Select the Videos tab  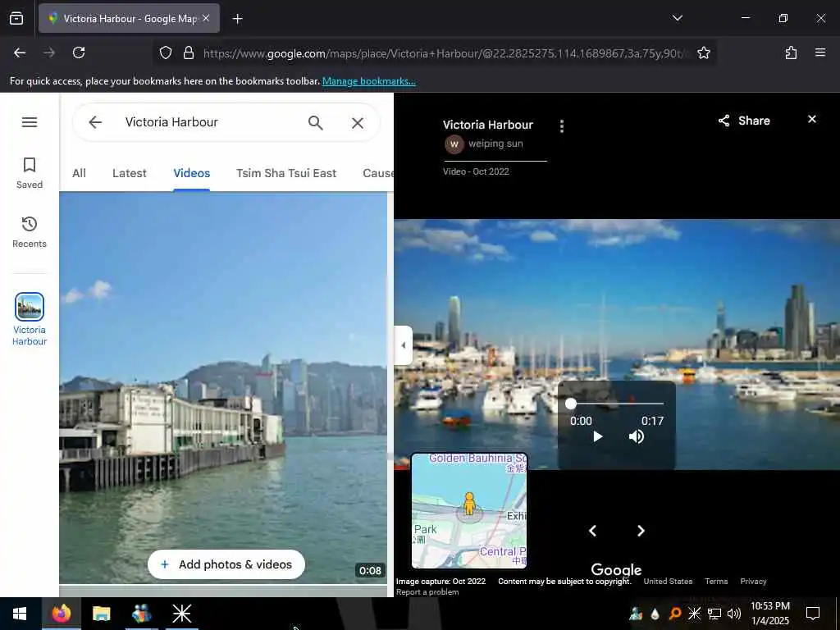(x=192, y=173)
